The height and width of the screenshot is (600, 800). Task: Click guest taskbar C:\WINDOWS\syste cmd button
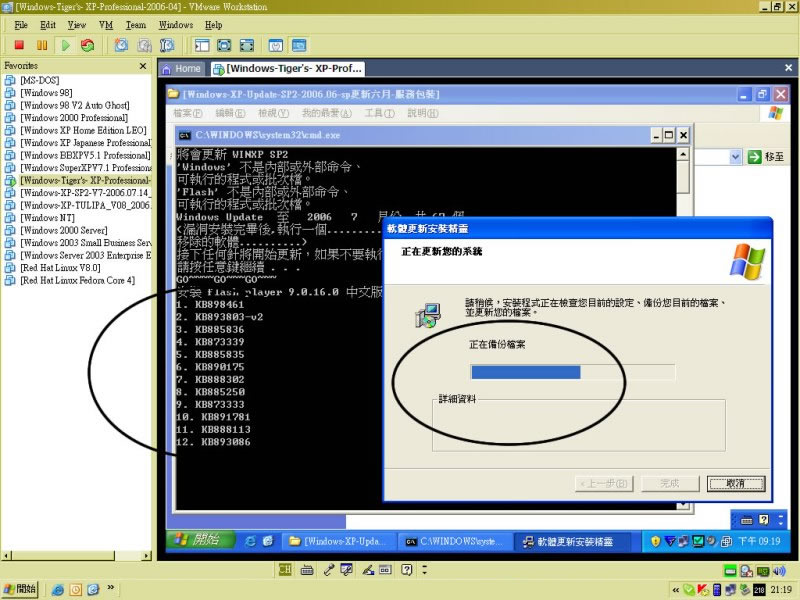(454, 541)
